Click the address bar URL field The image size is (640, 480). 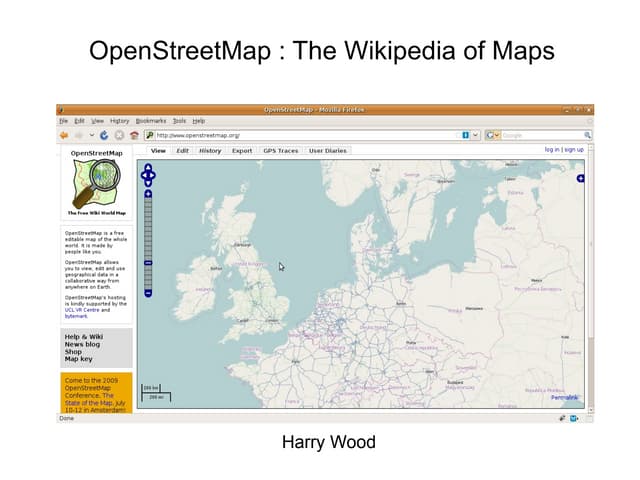tap(300, 134)
